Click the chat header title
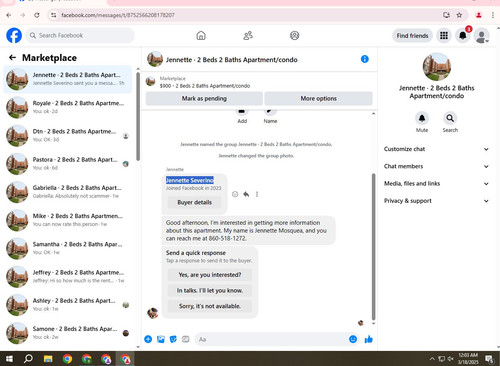 (x=232, y=60)
